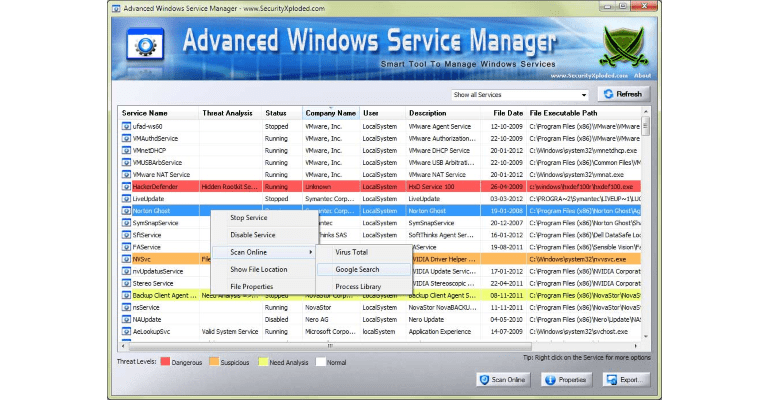
Task: Click the service icon beside ufad-ws60
Action: (x=125, y=127)
